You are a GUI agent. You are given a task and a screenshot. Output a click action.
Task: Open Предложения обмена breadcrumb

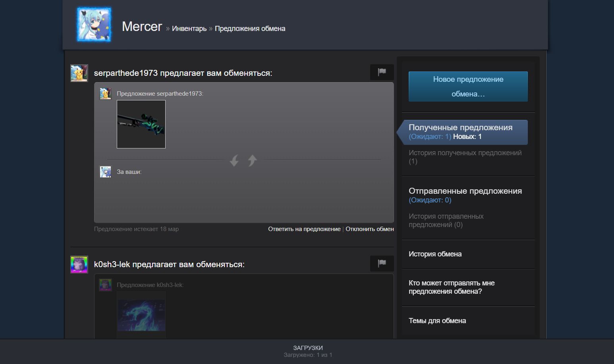pyautogui.click(x=250, y=29)
